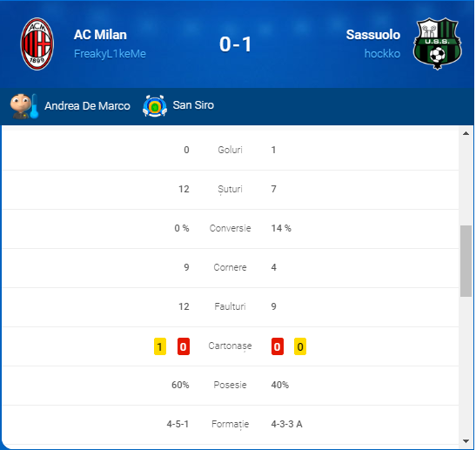Open FreakyL1keMe manager profile
Image resolution: width=476 pixels, height=450 pixels.
tap(110, 54)
